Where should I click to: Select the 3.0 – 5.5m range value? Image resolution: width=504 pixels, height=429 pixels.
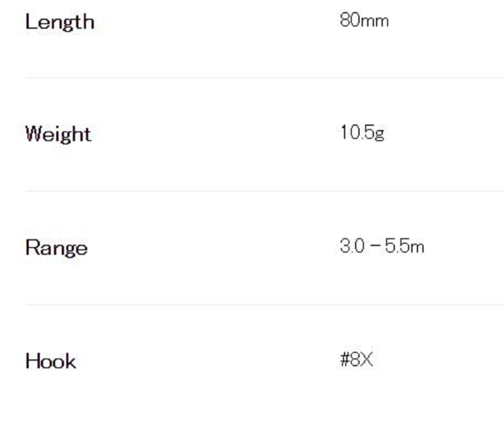(x=382, y=246)
